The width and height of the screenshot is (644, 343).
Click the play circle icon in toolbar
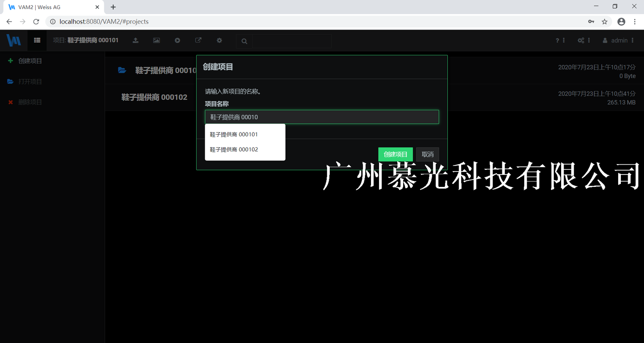[x=177, y=40]
